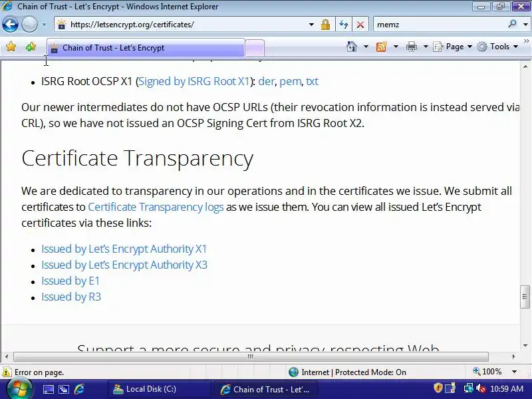
Task: Stop loading with the red X button
Action: pyautogui.click(x=360, y=25)
